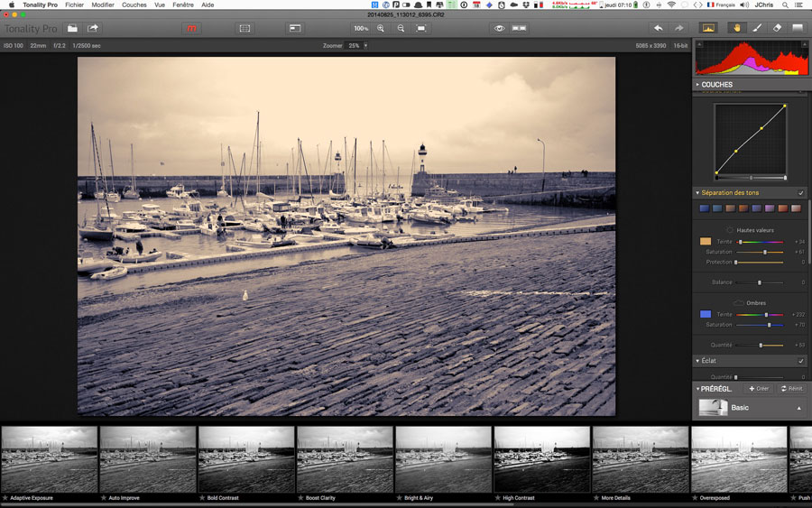Screen dimensions: 812x508
Task: Click the split toning Quantité slider
Action: [x=760, y=346]
